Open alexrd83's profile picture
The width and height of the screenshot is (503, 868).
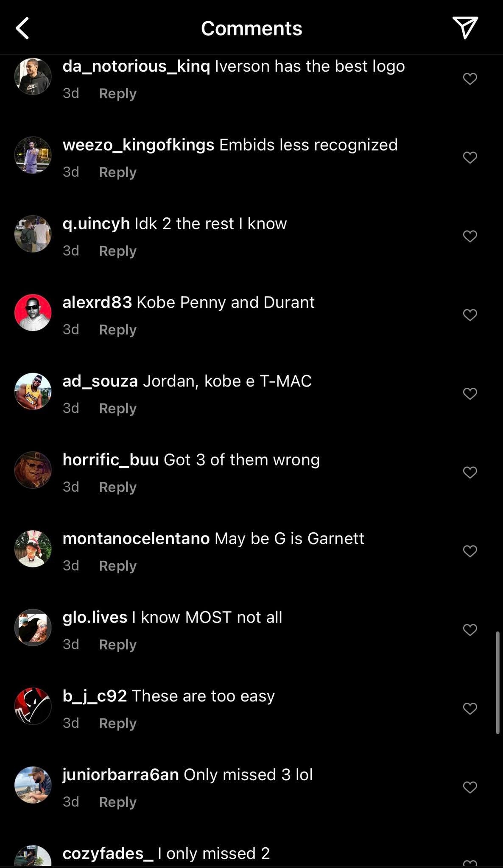tap(33, 312)
